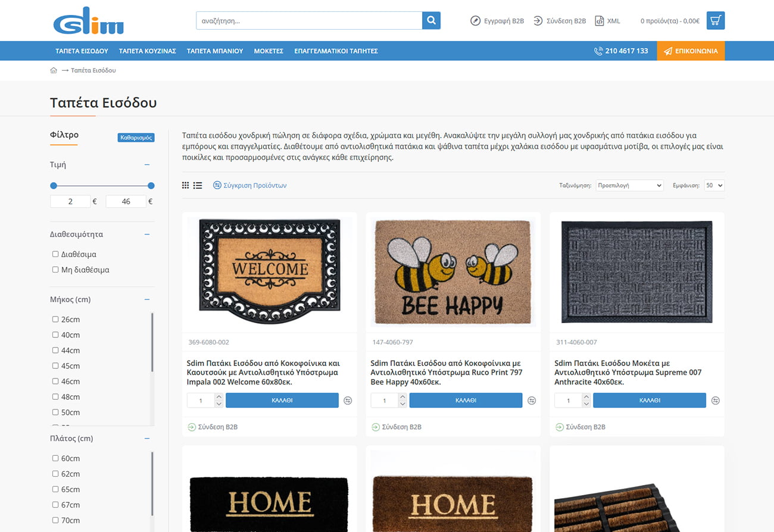
Task: Check the 40cm length filter
Action: (x=55, y=335)
